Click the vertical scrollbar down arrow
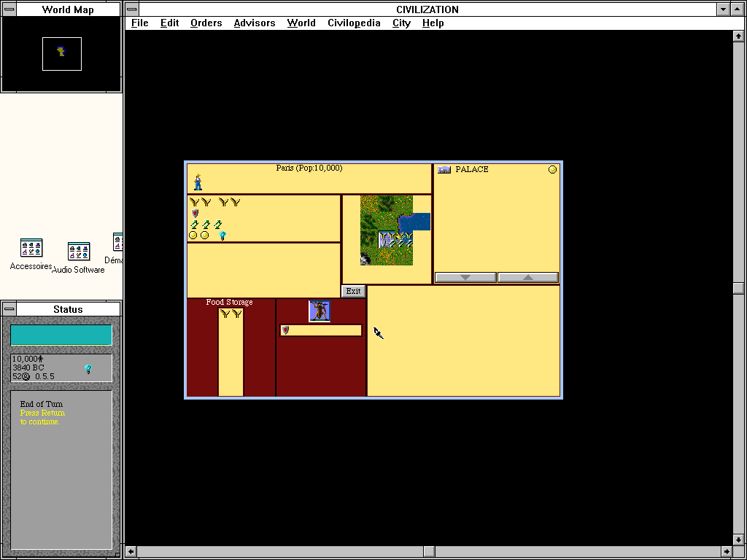 click(738, 540)
